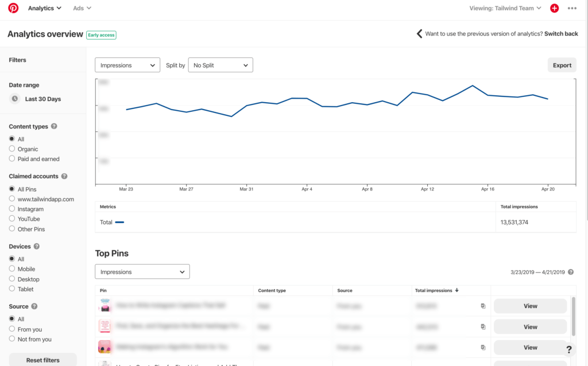Screen dimensions: 588x366
Task: Click the Pinterest logo
Action: [13, 7]
